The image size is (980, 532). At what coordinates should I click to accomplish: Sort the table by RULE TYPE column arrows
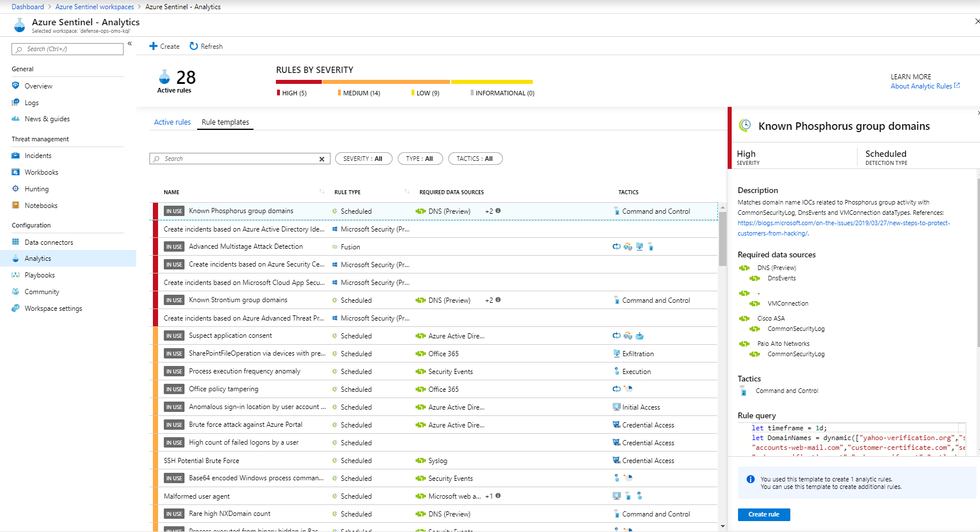coord(407,192)
